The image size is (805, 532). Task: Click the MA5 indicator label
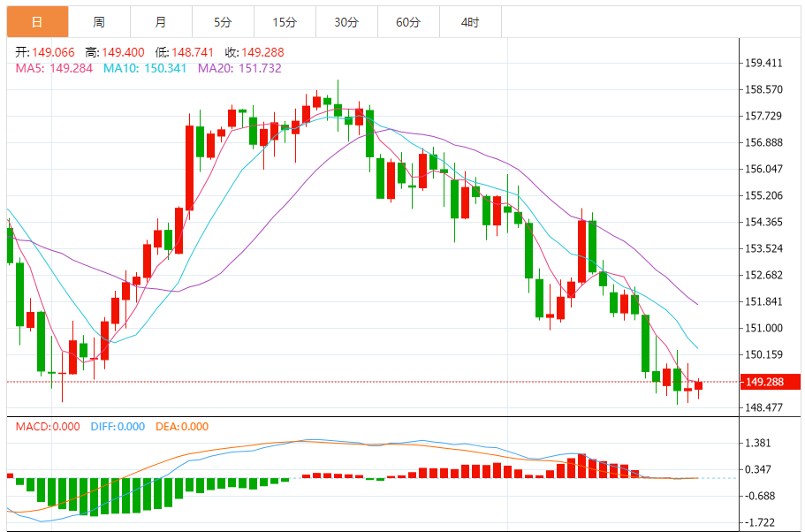(54, 68)
